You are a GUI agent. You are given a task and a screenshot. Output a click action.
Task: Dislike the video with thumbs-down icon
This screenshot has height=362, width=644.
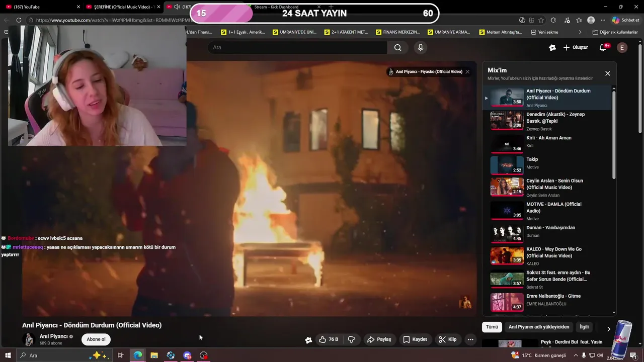click(x=351, y=339)
